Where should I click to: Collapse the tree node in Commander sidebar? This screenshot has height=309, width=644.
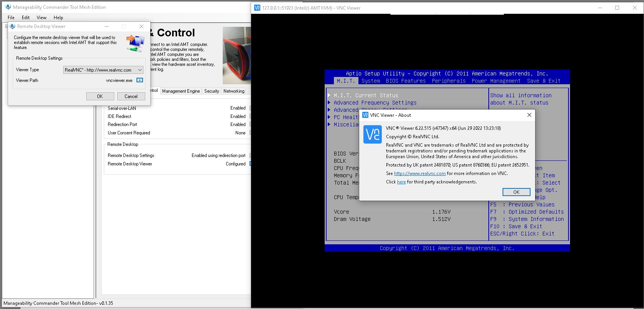point(7,26)
